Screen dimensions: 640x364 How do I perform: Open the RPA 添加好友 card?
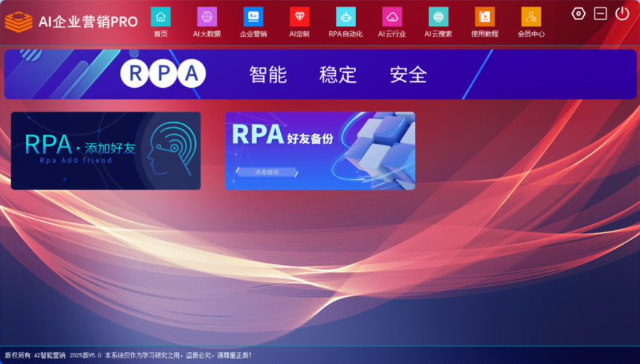[106, 150]
